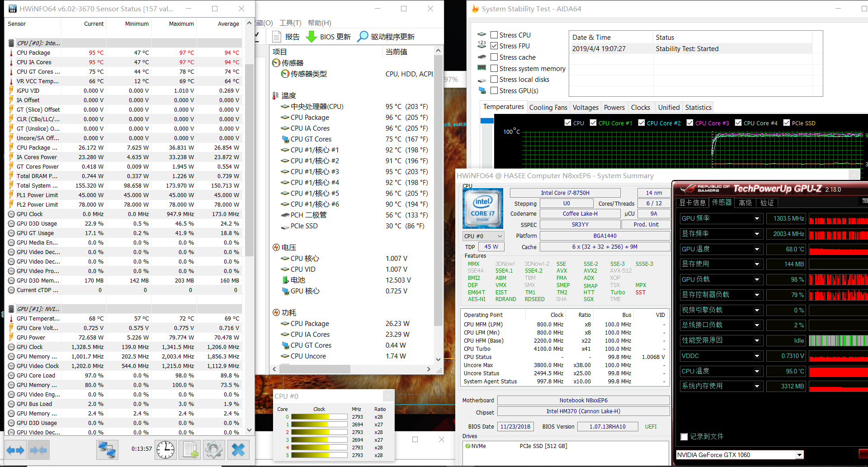Open the CPU #0 selector dropdown
This screenshot has height=467, width=868.
tap(483, 236)
